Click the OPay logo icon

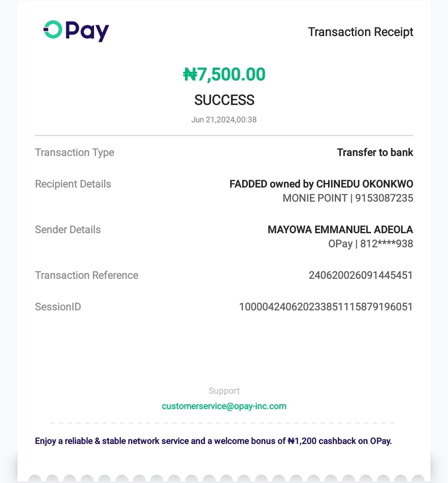pyautogui.click(x=76, y=31)
